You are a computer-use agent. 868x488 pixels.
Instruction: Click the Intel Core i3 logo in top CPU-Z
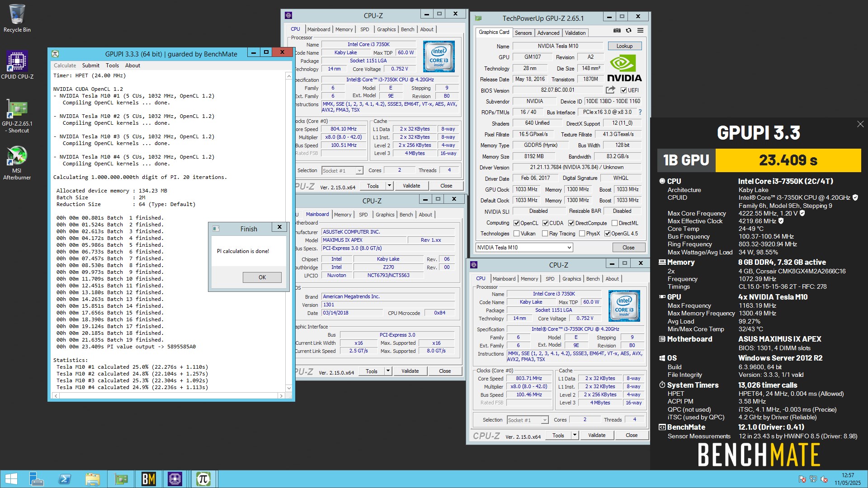[439, 56]
